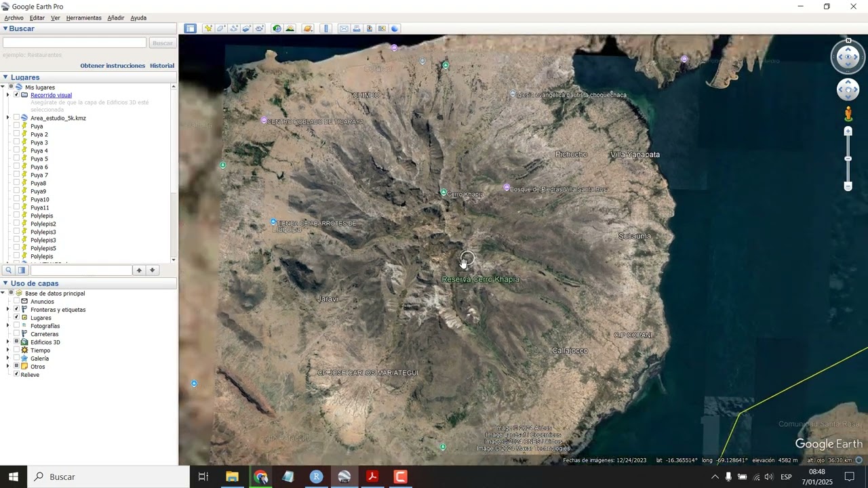Click the Historial link
Viewport: 868px width, 488px height.
(x=162, y=66)
